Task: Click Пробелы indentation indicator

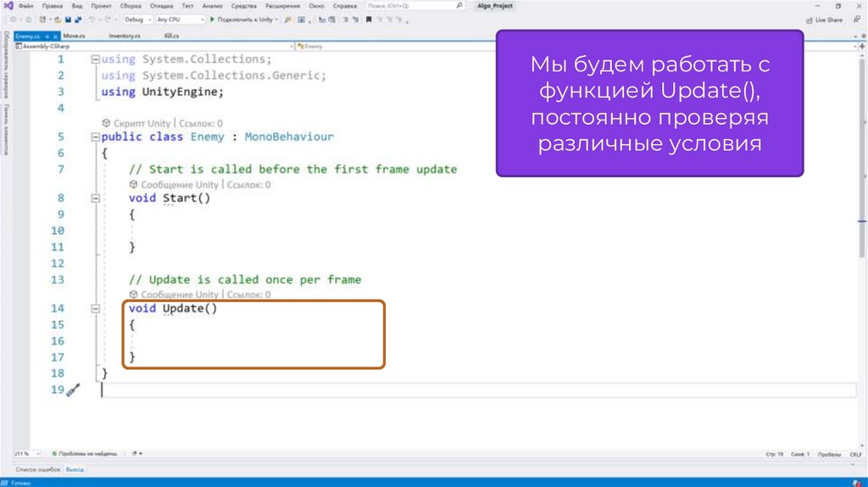Action: pos(829,454)
